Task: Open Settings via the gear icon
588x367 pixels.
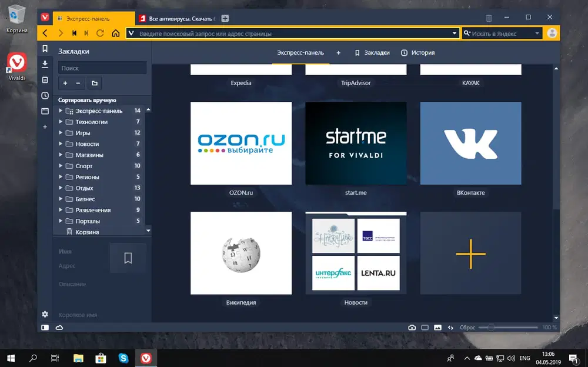Action: point(45,314)
